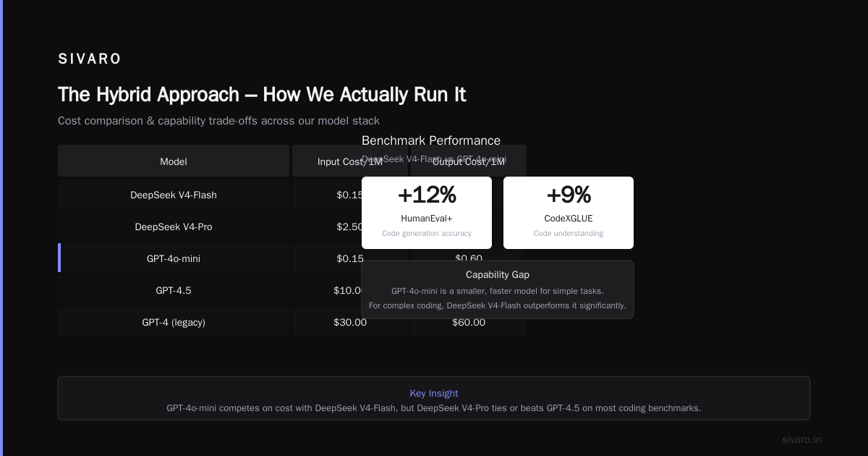Click the "HumanEval+" benchmark label
The image size is (868, 456).
click(427, 218)
